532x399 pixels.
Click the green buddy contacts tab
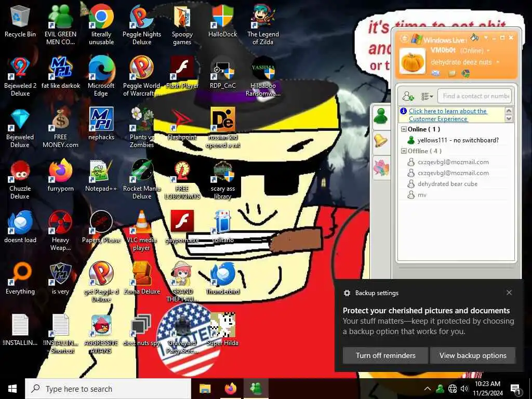click(x=381, y=116)
